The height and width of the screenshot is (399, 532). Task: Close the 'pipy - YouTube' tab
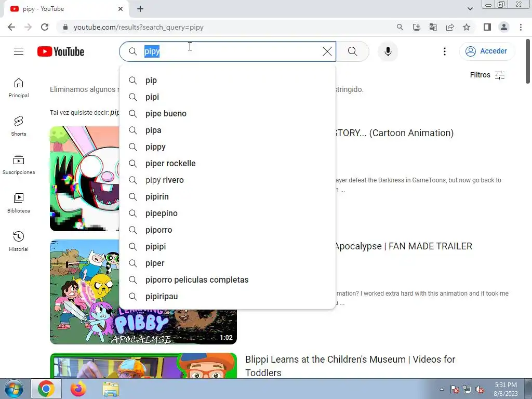[121, 9]
